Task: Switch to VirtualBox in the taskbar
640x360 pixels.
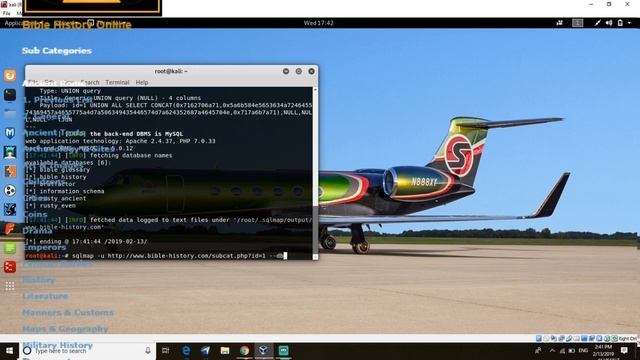Action: click(x=264, y=350)
